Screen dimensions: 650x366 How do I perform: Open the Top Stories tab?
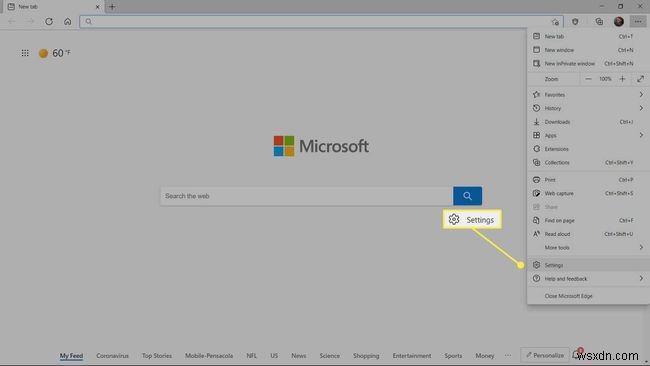click(157, 356)
